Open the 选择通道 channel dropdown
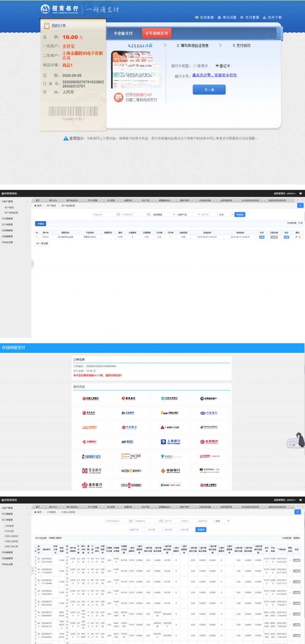 coord(164,215)
